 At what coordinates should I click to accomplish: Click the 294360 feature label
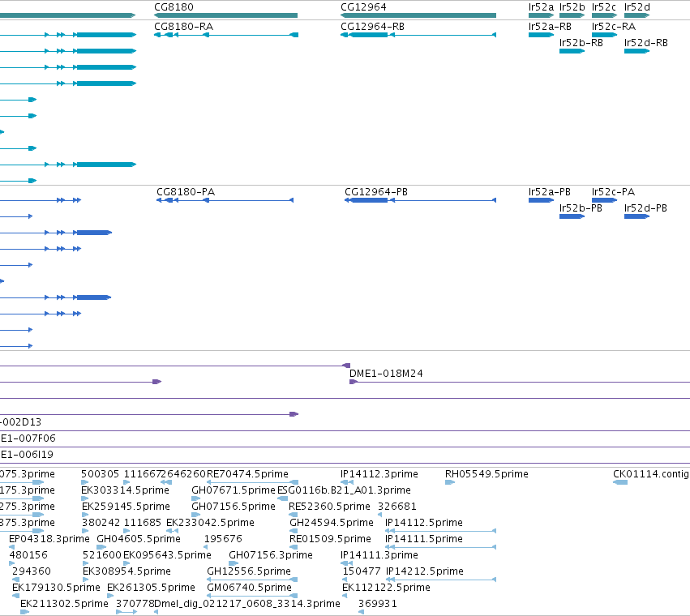point(32,571)
